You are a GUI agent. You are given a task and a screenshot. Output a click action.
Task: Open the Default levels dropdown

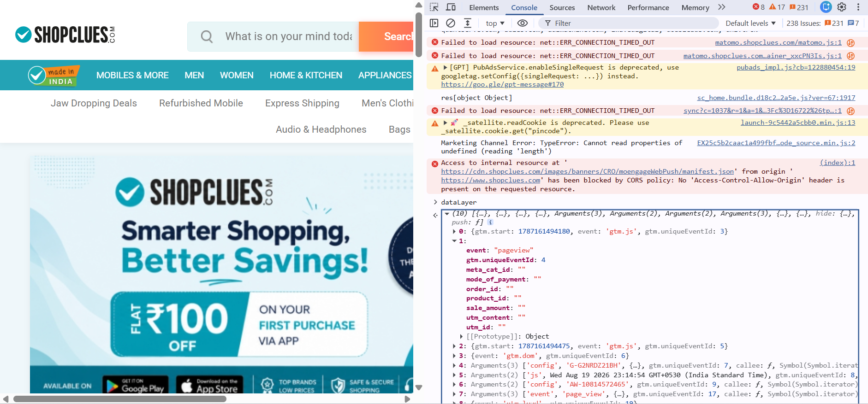point(750,23)
